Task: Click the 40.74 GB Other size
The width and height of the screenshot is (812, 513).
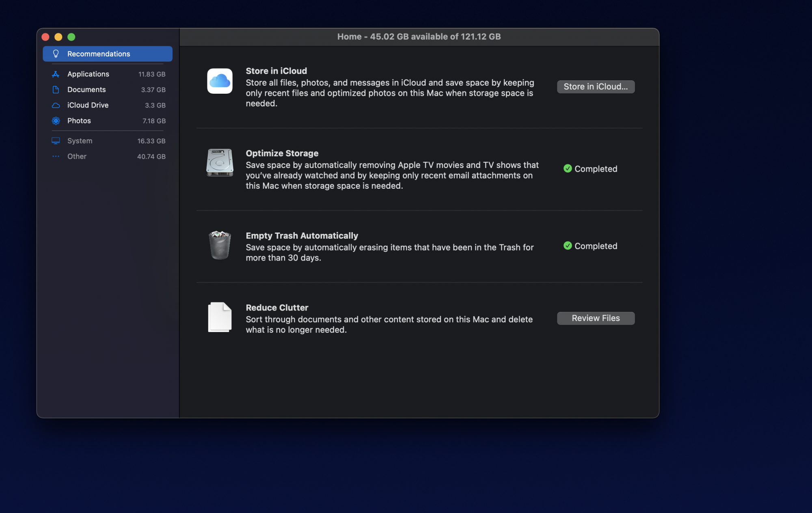Action: (151, 157)
